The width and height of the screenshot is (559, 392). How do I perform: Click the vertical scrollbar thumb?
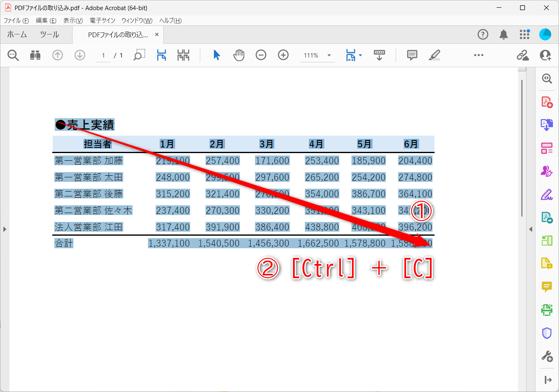[522, 148]
